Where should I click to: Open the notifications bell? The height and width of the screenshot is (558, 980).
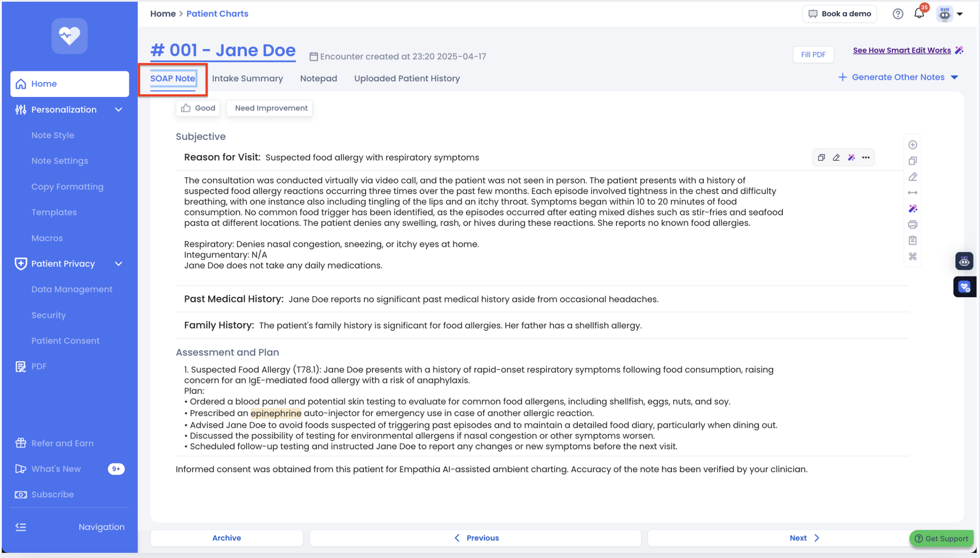tap(919, 14)
